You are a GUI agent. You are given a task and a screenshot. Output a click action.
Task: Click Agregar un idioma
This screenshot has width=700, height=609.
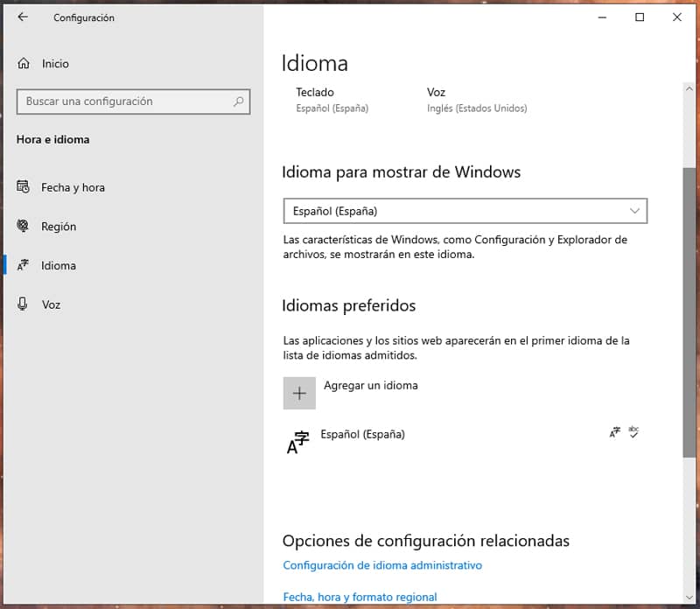(x=371, y=385)
